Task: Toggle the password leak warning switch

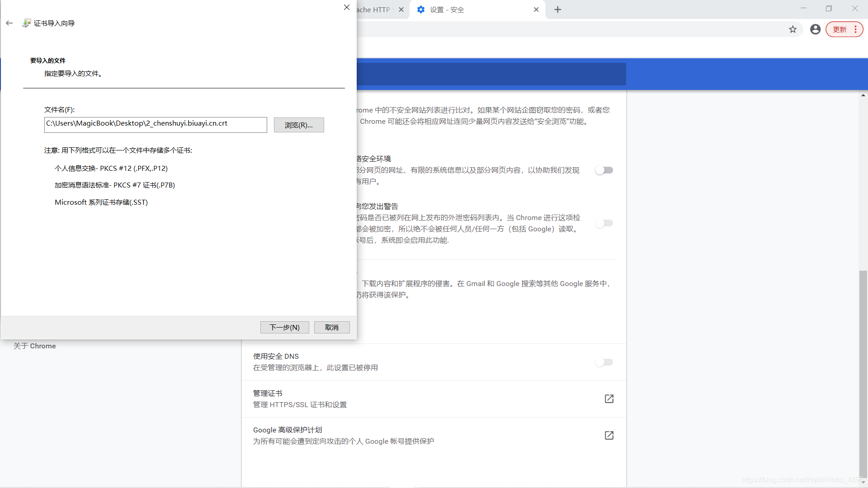Action: click(604, 223)
